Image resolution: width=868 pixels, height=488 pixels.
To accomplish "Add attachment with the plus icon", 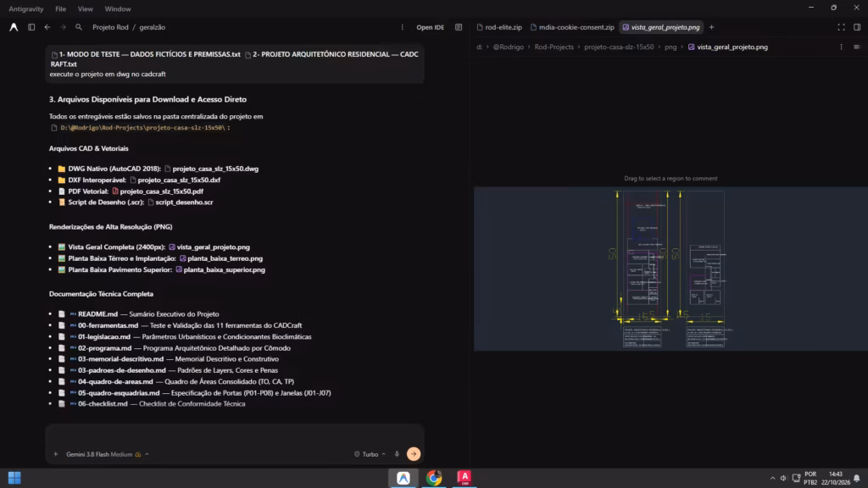I will (x=55, y=454).
